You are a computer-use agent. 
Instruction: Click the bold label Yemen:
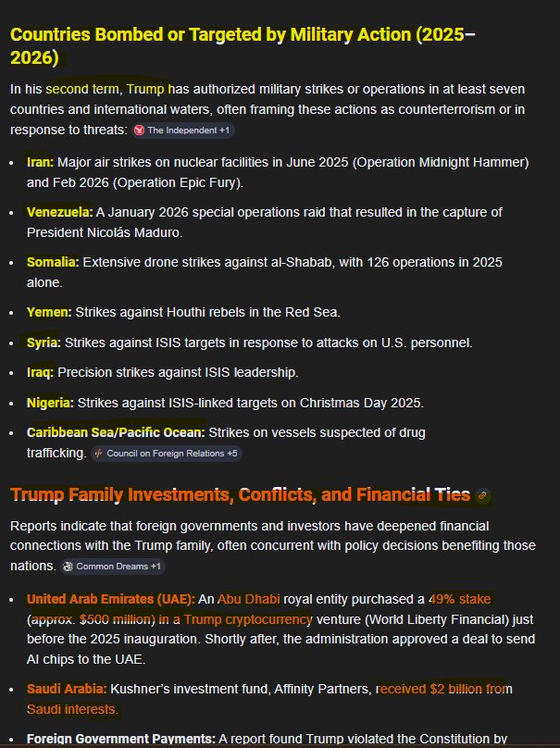click(x=49, y=312)
